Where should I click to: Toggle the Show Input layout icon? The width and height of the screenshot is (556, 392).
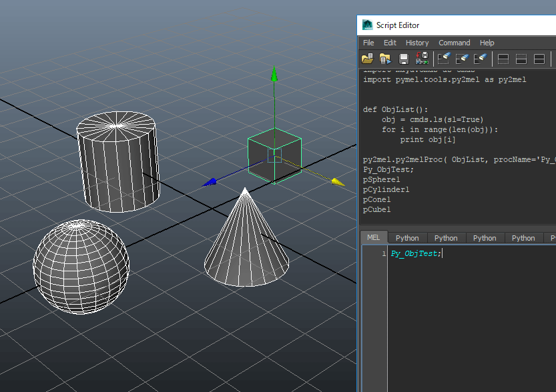(x=521, y=59)
